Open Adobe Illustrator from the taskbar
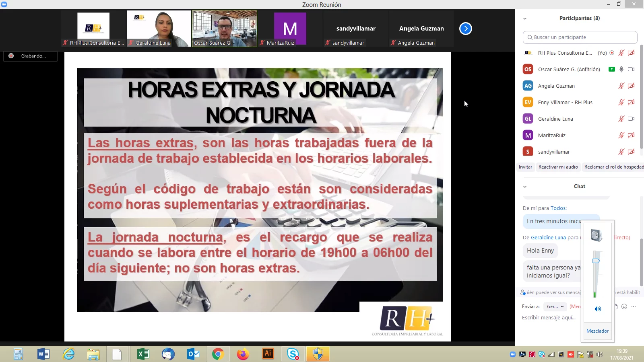Viewport: 644px width, 362px height. [x=268, y=354]
